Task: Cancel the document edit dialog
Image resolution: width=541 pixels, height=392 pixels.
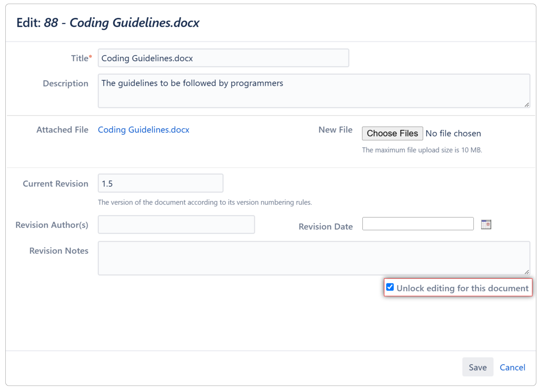Action: point(512,367)
